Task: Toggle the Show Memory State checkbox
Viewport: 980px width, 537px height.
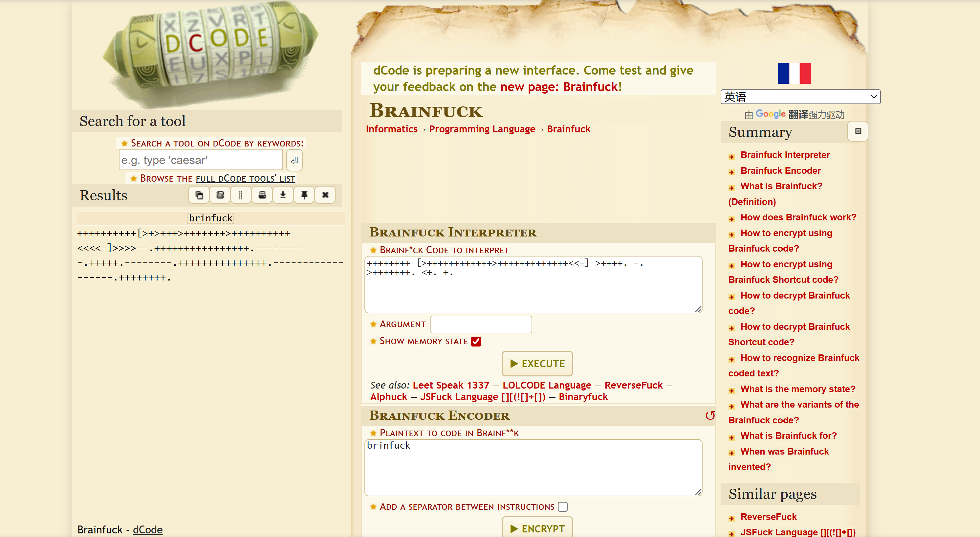Action: [476, 341]
